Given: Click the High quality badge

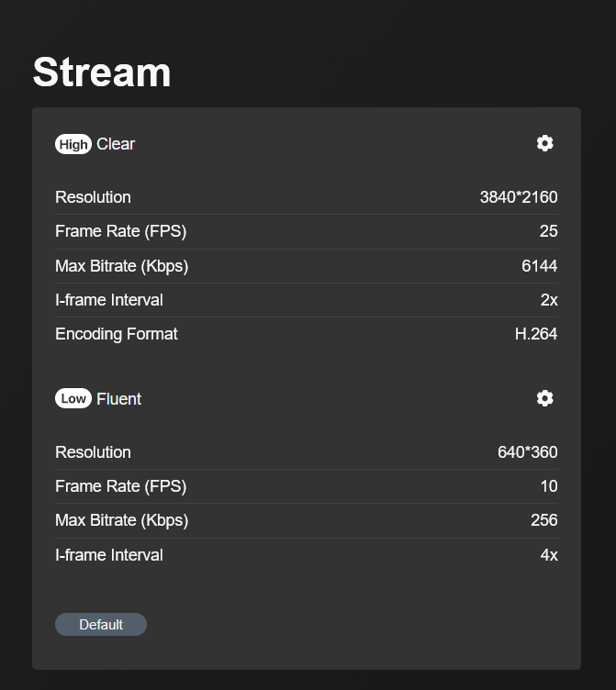Looking at the screenshot, I should (73, 144).
